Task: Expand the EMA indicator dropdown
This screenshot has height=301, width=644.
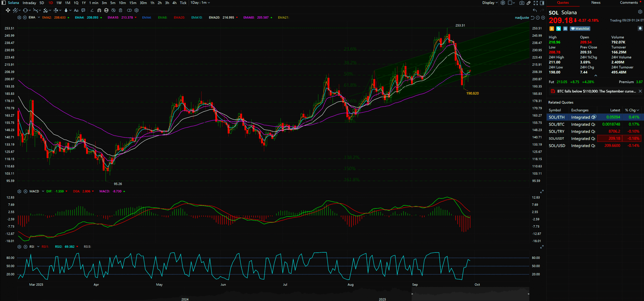Action: click(x=39, y=18)
